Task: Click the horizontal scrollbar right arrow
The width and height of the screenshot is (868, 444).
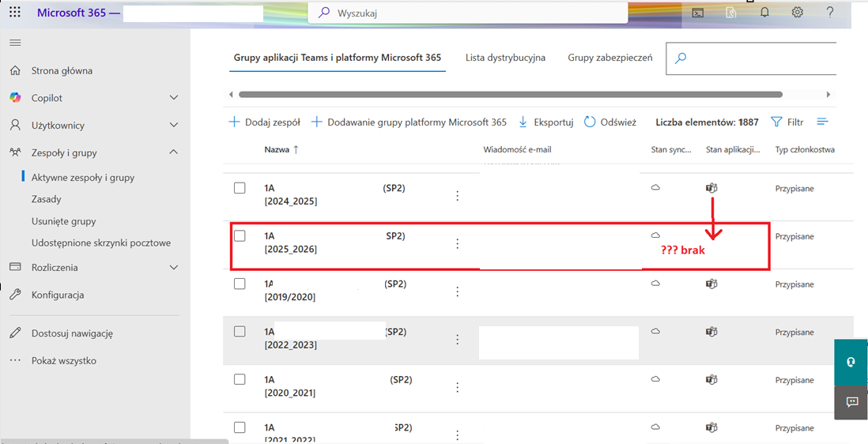Action: (828, 95)
